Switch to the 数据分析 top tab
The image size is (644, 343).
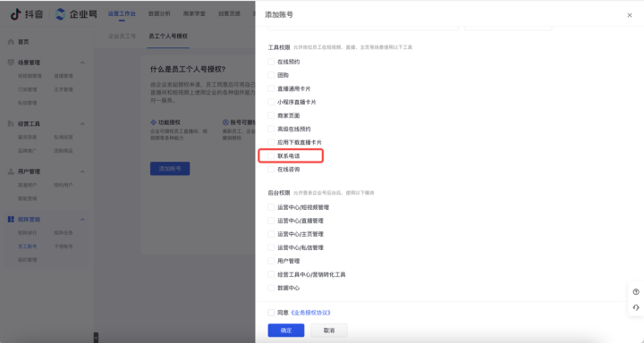click(159, 14)
